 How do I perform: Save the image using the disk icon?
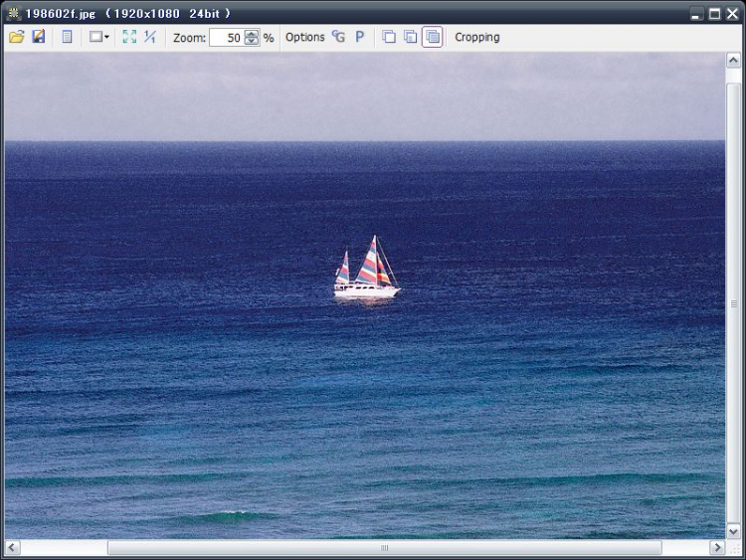(39, 37)
